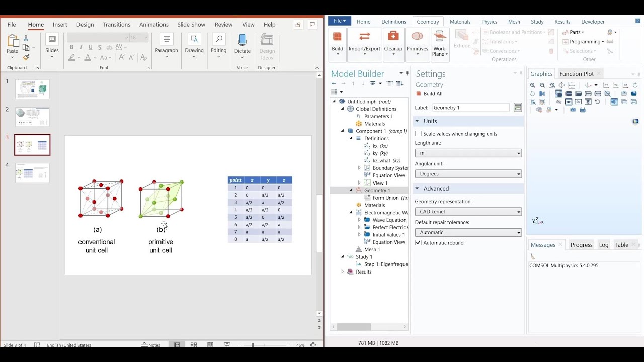Click Build All in Settings panel
The height and width of the screenshot is (362, 644).
(429, 94)
